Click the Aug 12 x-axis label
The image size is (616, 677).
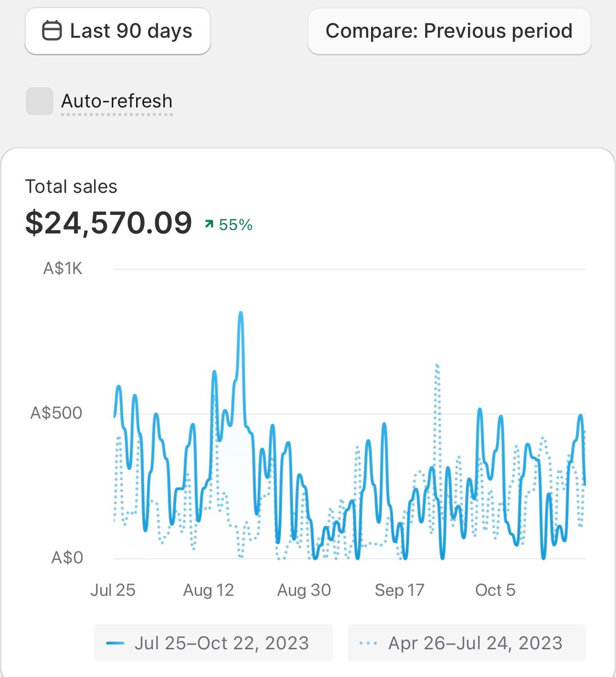click(x=209, y=590)
